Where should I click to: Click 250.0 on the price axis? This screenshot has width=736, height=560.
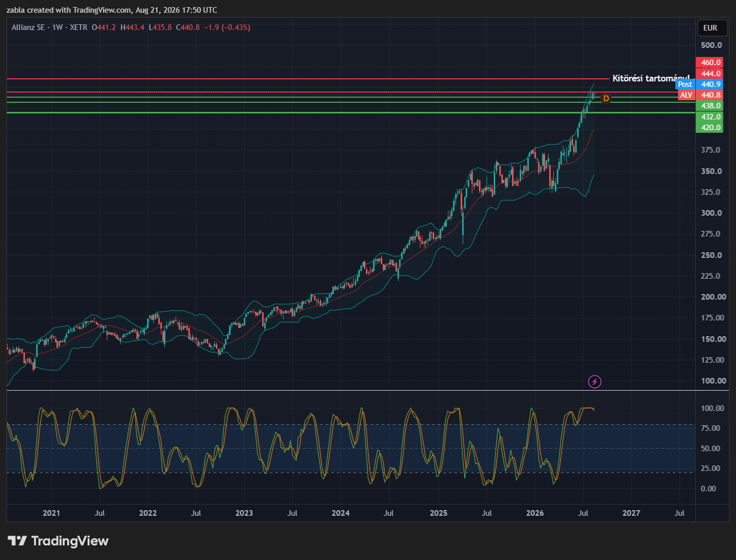click(712, 255)
